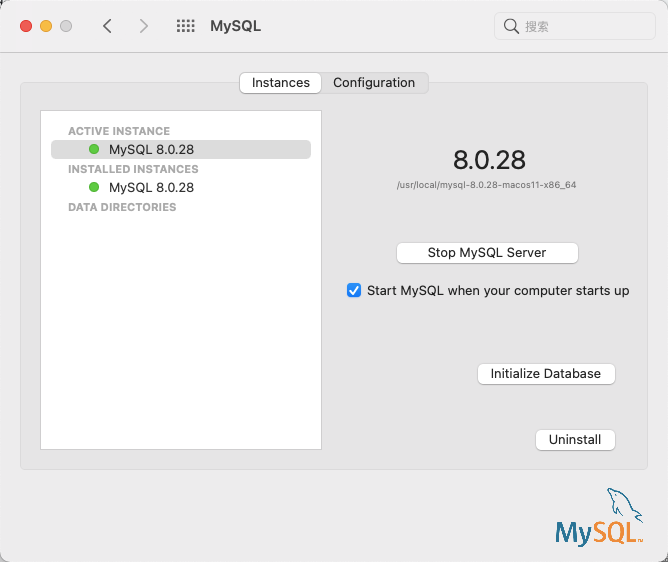Uncheck Start MySQL when computer starts up

pos(354,290)
